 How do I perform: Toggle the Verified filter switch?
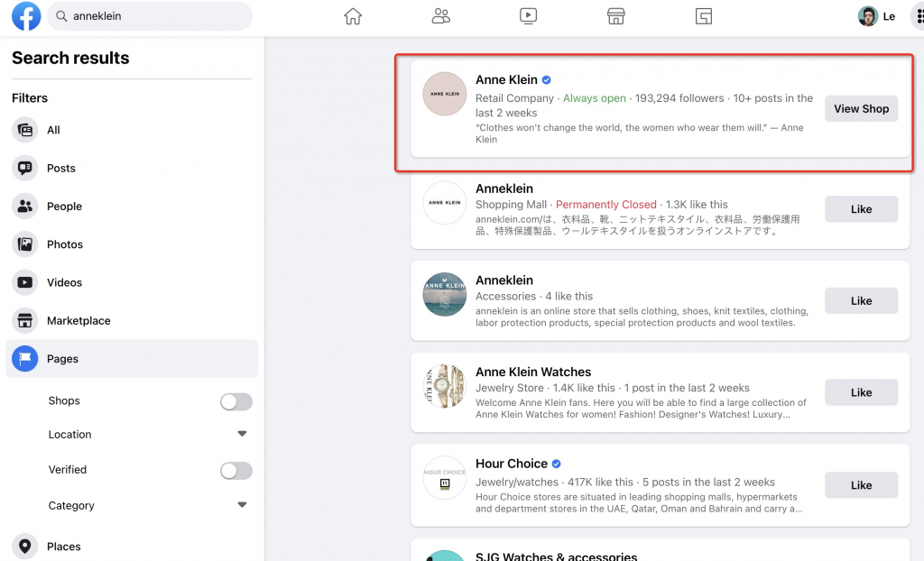pyautogui.click(x=236, y=470)
